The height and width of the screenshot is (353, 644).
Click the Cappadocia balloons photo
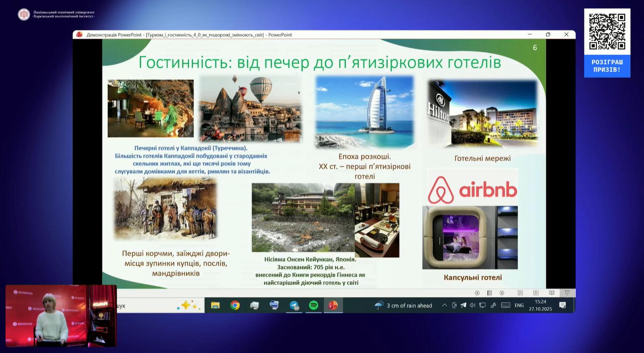[x=251, y=109]
